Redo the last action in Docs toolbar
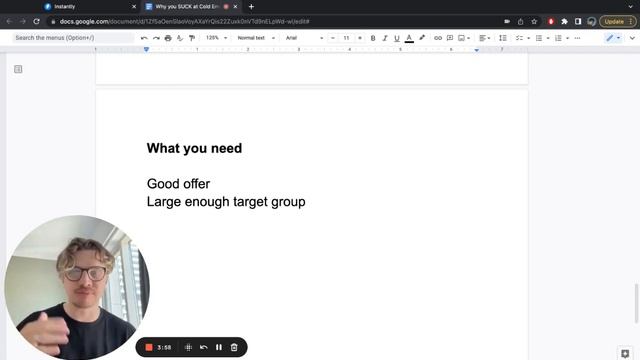Screen dimensions: 640x360 click(x=156, y=38)
